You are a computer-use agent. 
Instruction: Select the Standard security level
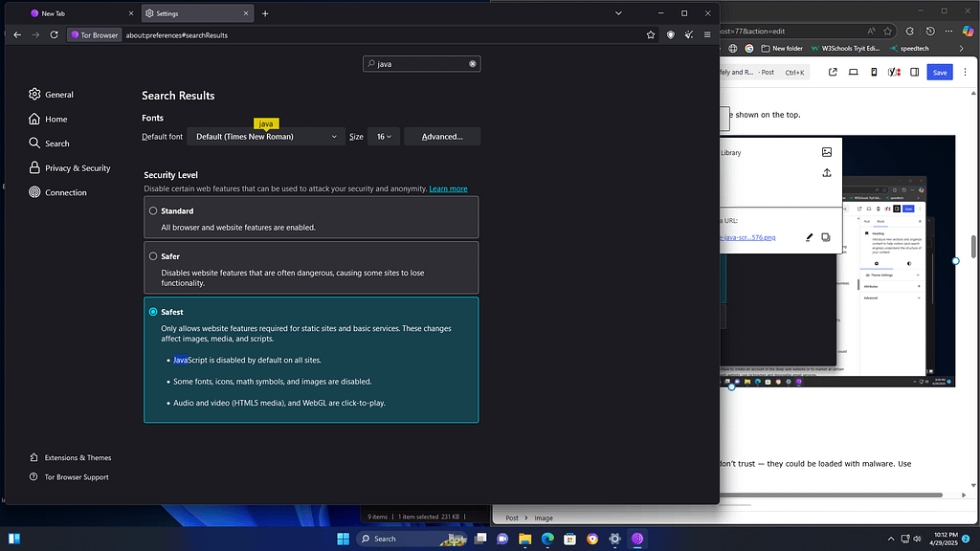153,211
